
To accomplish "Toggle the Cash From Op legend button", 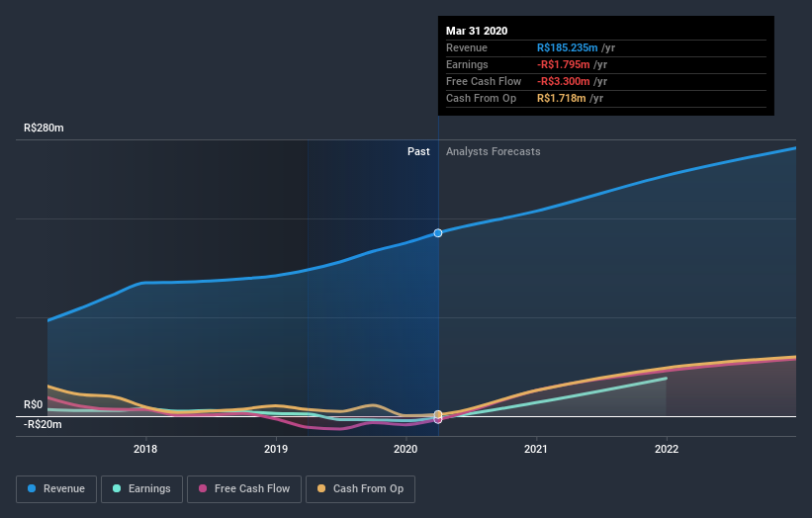I will (x=360, y=489).
